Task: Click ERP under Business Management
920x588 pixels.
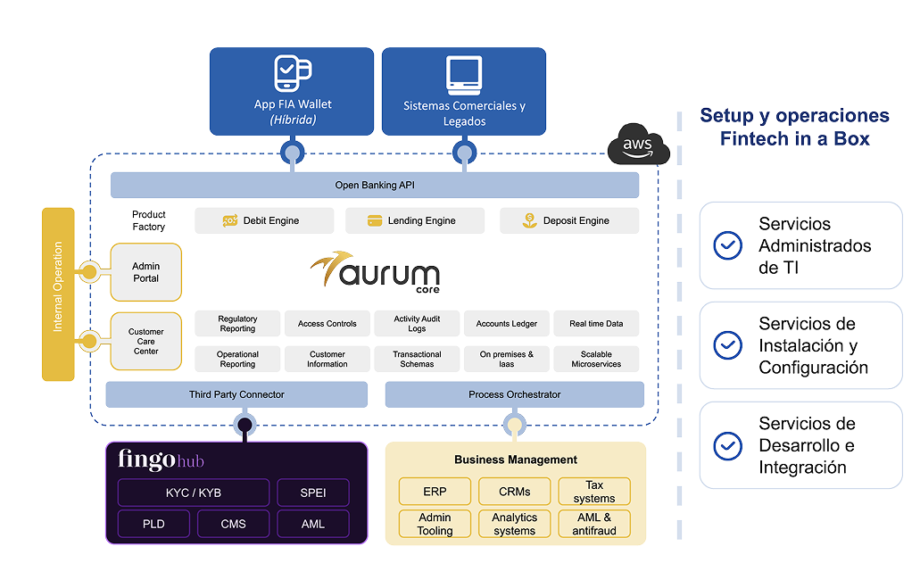Action: [435, 491]
